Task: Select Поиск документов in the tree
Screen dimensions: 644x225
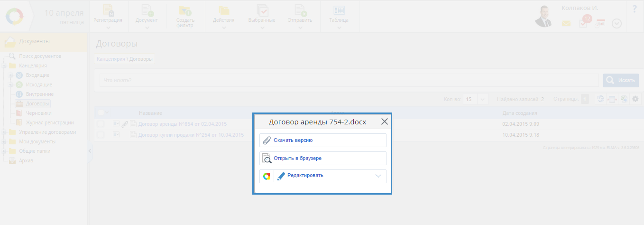Action: point(40,56)
